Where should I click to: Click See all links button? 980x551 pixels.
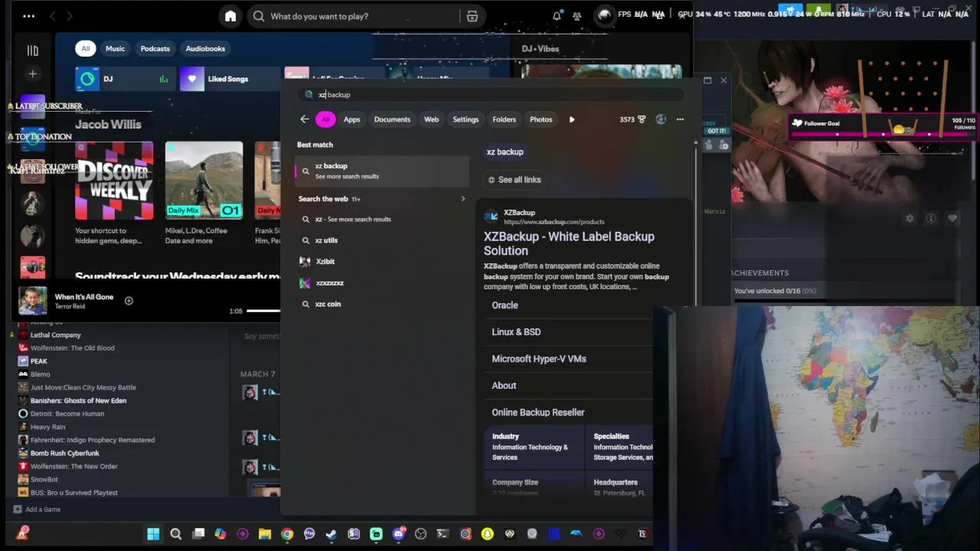[514, 180]
